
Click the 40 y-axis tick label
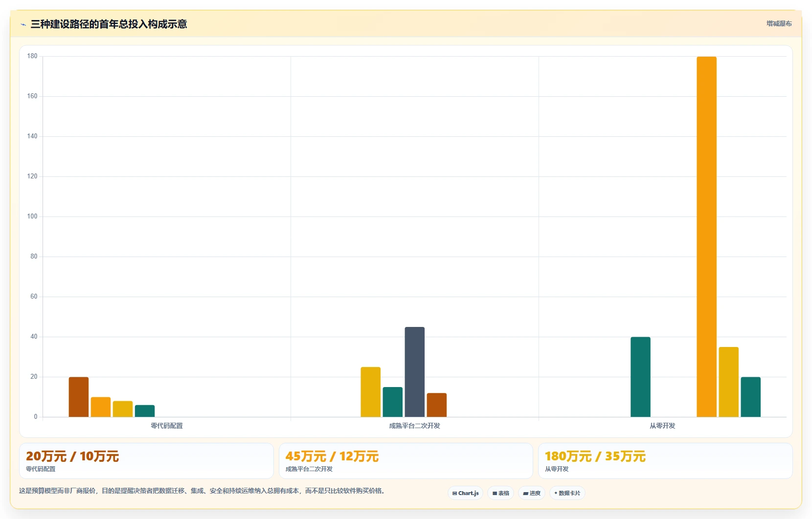[x=34, y=337]
